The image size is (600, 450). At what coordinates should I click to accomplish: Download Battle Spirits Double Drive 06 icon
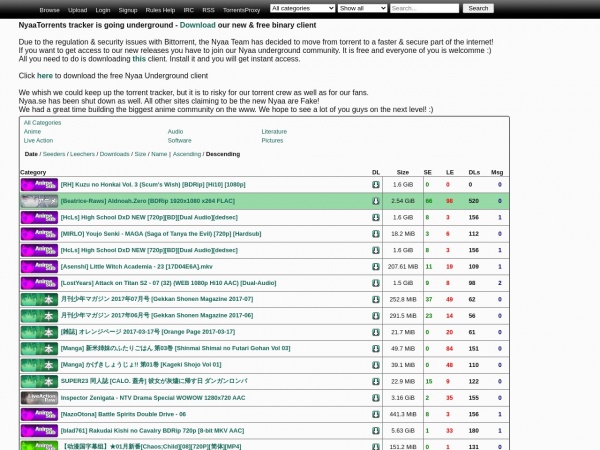[376, 414]
